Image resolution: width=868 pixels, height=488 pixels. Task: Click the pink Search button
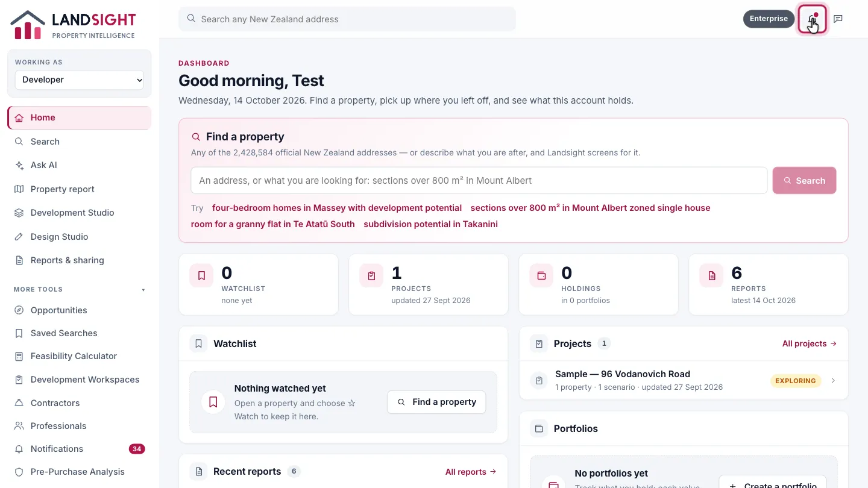pyautogui.click(x=804, y=180)
